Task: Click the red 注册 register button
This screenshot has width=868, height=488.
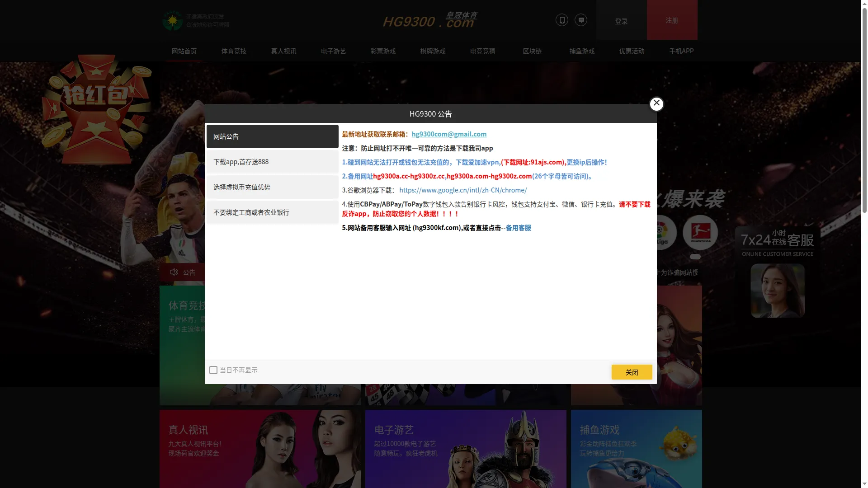Action: [672, 20]
